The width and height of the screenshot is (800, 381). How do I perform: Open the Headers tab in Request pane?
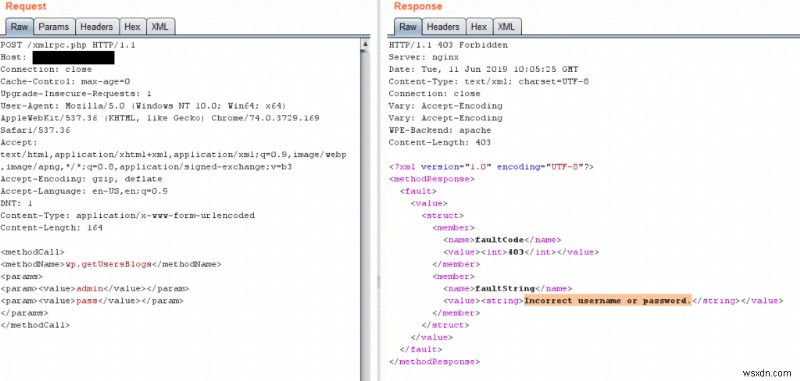pyautogui.click(x=96, y=27)
